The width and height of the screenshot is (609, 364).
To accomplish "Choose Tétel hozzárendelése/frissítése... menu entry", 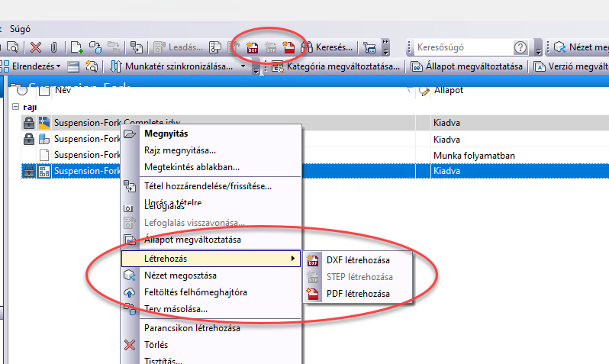I will click(x=211, y=186).
